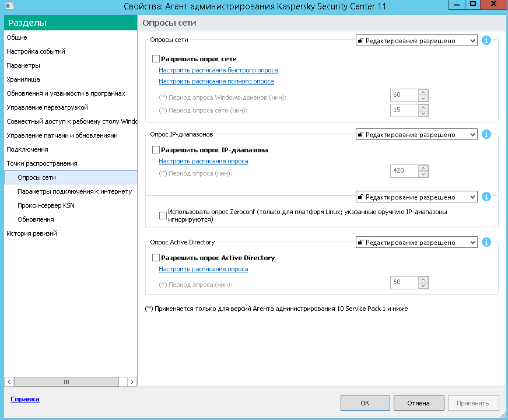Select Прокси-сервер KSN subsection
The image size is (508, 420).
[46, 205]
